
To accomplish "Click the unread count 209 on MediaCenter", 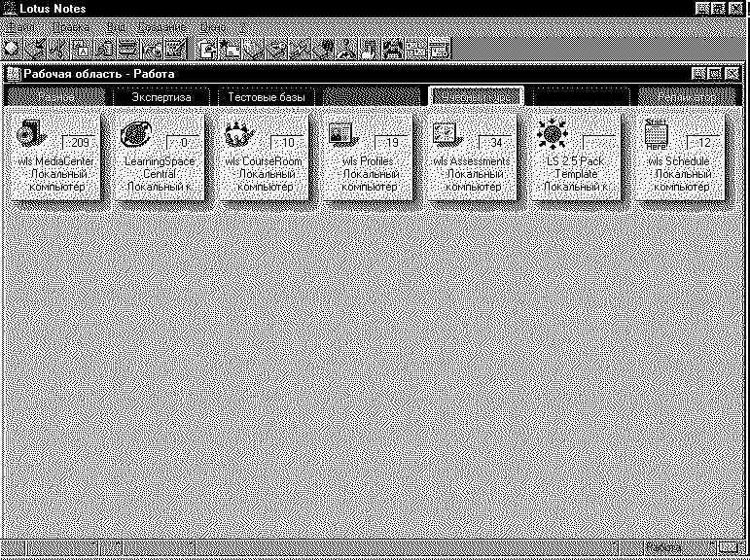I will (x=80, y=143).
